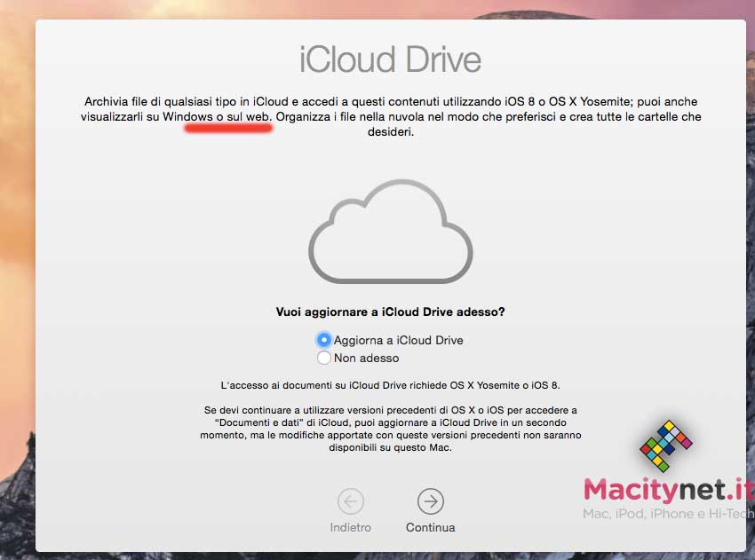Viewport: 755px width, 560px height.
Task: Click the Indietro left-arrow icon
Action: click(x=351, y=501)
